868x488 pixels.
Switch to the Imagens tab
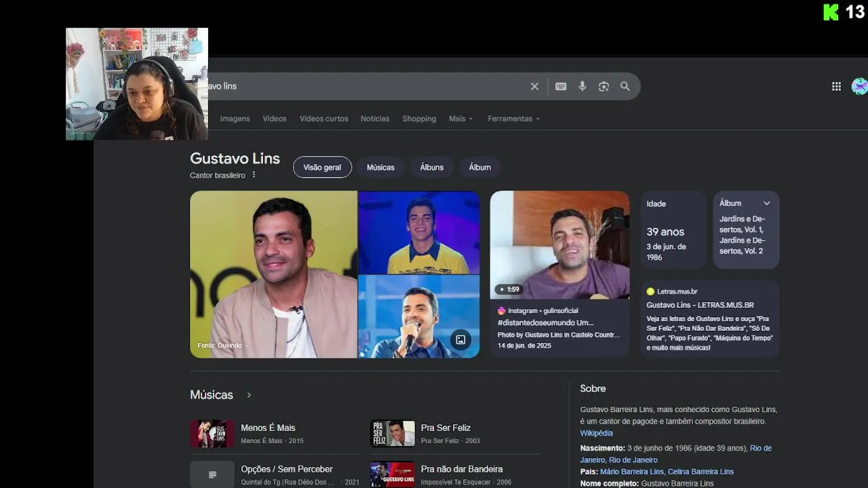pos(235,119)
